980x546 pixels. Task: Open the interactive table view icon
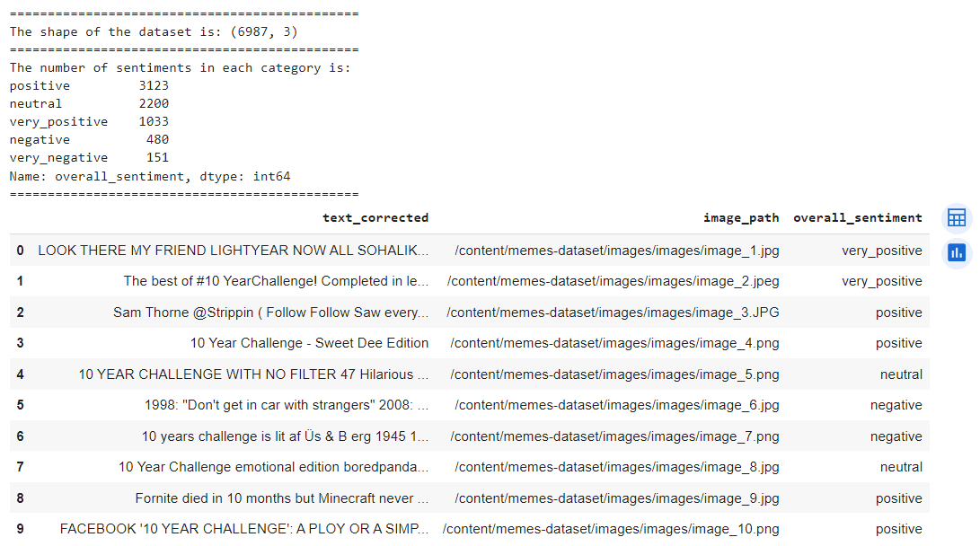[x=956, y=217]
